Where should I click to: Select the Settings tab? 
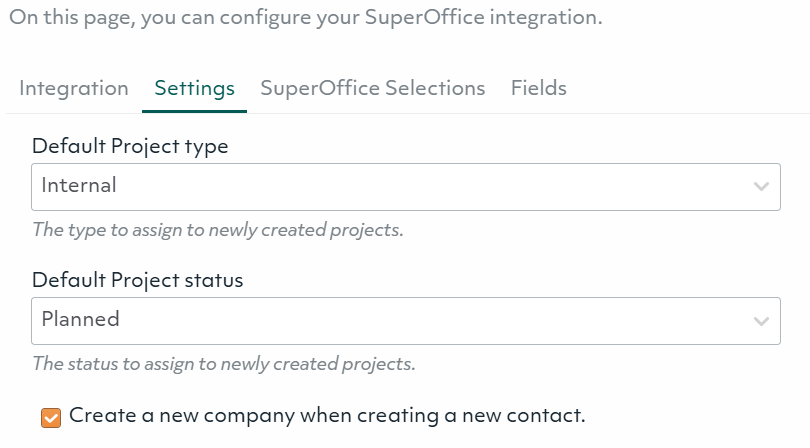point(194,88)
